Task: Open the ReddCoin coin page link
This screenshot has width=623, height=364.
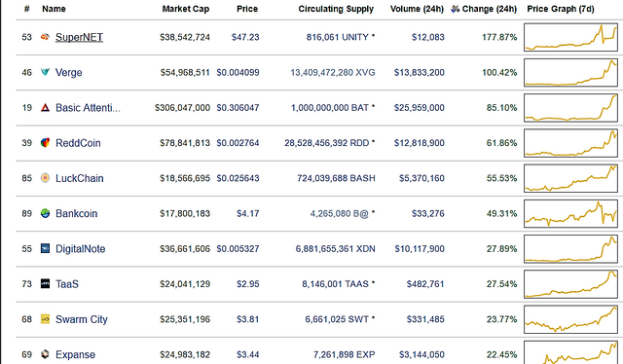Action: pos(78,143)
